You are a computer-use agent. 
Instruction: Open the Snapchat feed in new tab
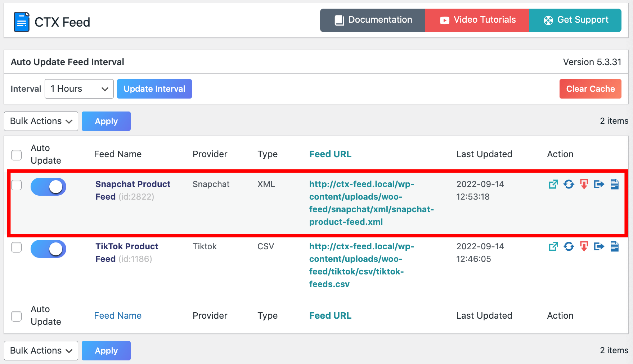pyautogui.click(x=553, y=184)
